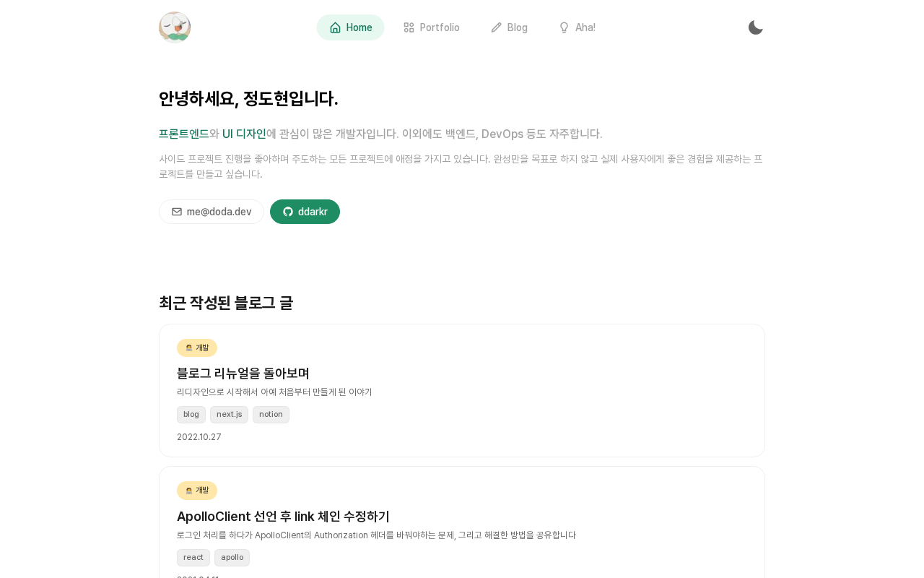
Task: Select the 개발 category badge on first post
Action: click(197, 348)
